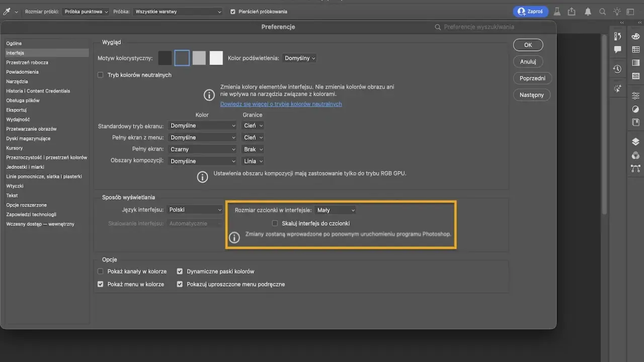Toggle Pierścień próbkowania checkbox
The width and height of the screenshot is (644, 362).
[233, 12]
